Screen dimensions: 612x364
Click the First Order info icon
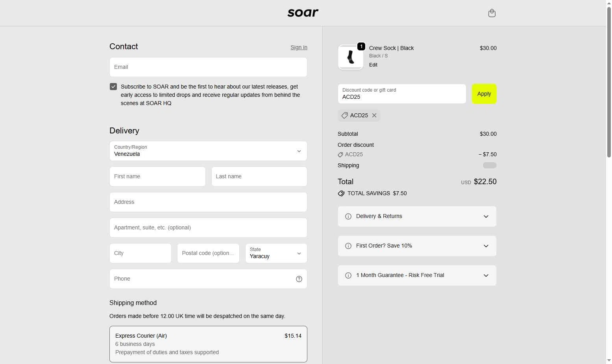pos(348,246)
